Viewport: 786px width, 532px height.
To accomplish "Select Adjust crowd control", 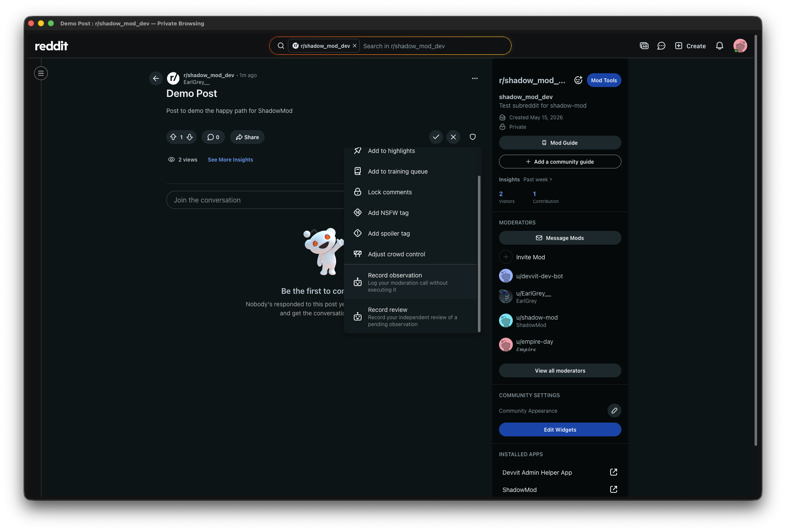I will 410,254.
